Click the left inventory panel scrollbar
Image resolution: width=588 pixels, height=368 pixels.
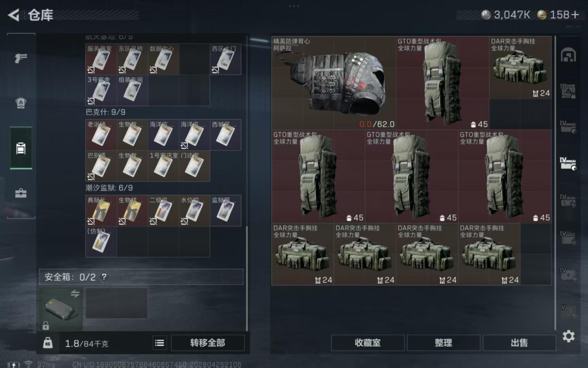point(247,278)
